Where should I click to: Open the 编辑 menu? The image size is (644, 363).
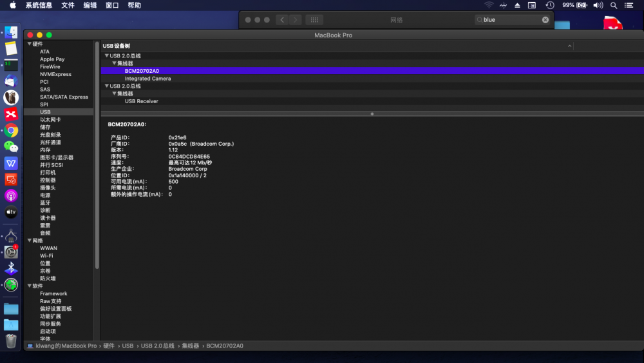click(90, 5)
